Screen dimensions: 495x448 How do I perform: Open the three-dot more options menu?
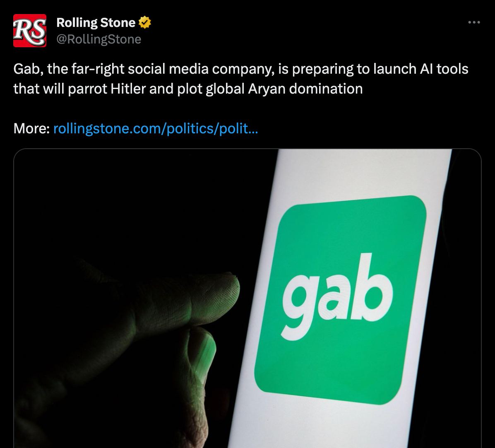click(474, 22)
